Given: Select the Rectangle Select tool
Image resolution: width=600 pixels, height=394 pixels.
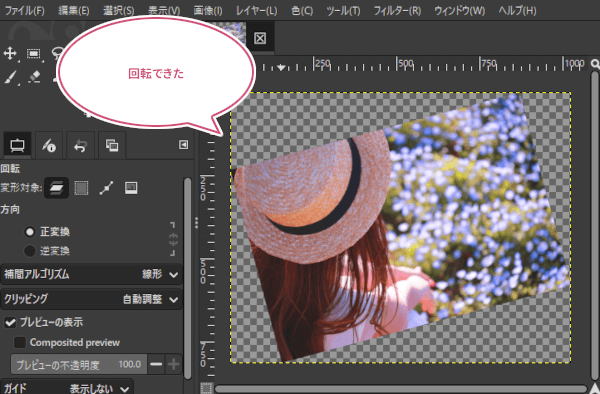Looking at the screenshot, I should click(x=34, y=54).
